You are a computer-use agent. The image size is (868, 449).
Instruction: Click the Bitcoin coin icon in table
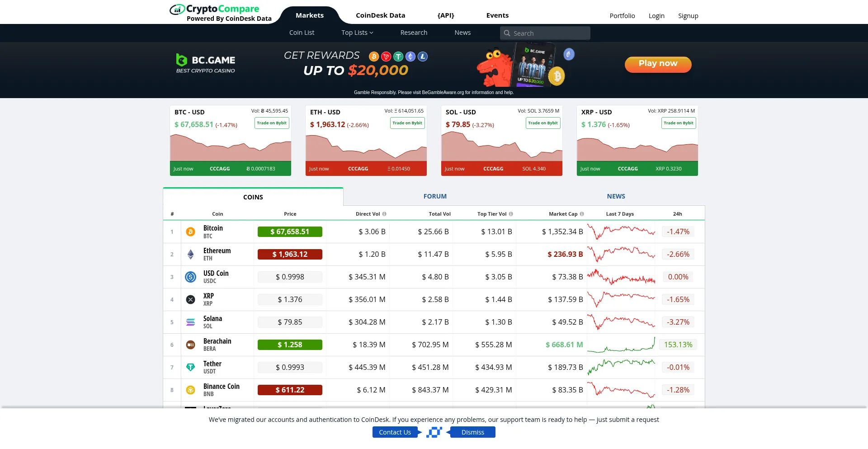pos(190,232)
